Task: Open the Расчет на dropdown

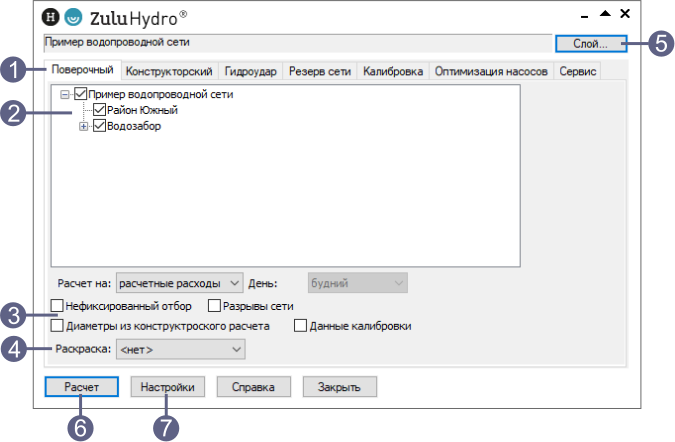Action: tap(179, 283)
